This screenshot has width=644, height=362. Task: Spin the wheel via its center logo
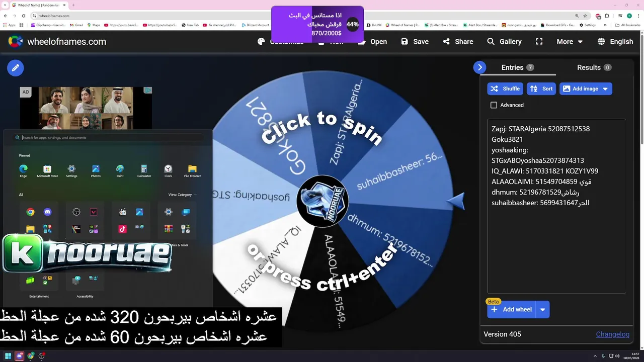coord(322,201)
